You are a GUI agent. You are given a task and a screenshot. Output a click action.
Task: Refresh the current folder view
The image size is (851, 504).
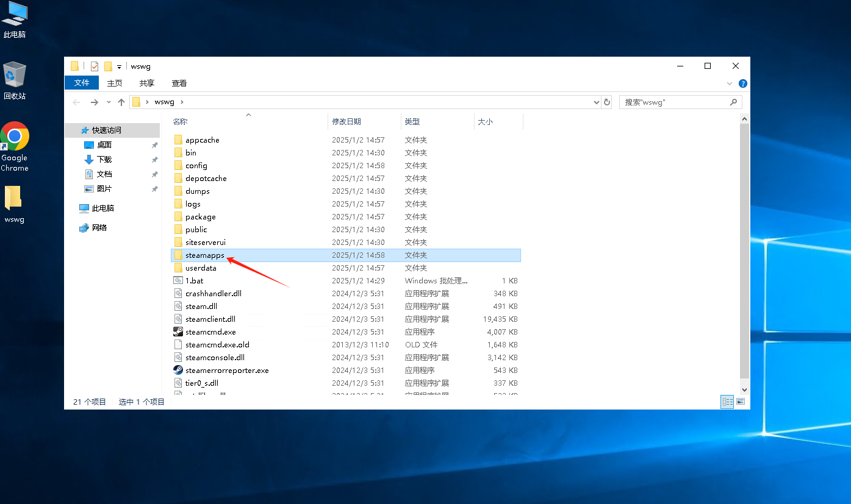(x=607, y=102)
